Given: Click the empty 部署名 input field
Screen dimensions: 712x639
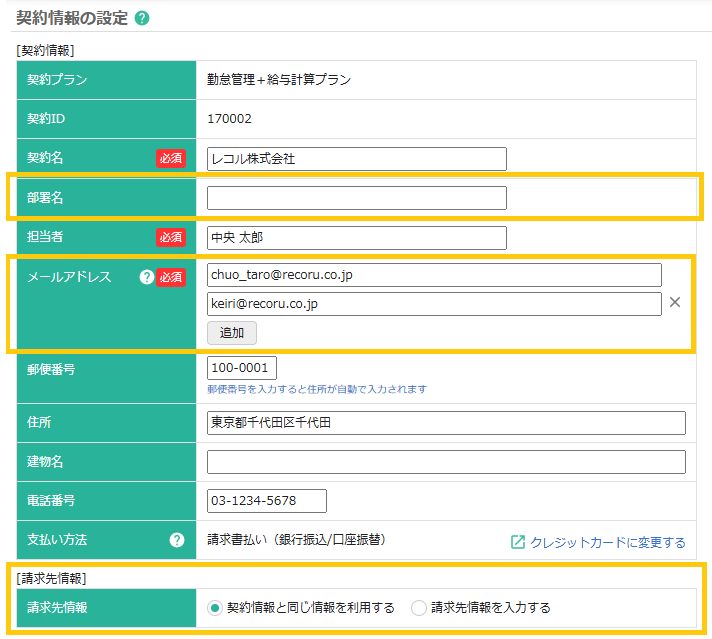Looking at the screenshot, I should pos(356,198).
